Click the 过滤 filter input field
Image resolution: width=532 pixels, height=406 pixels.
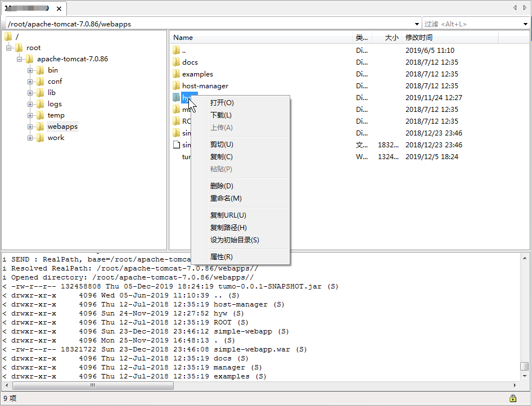pos(472,24)
